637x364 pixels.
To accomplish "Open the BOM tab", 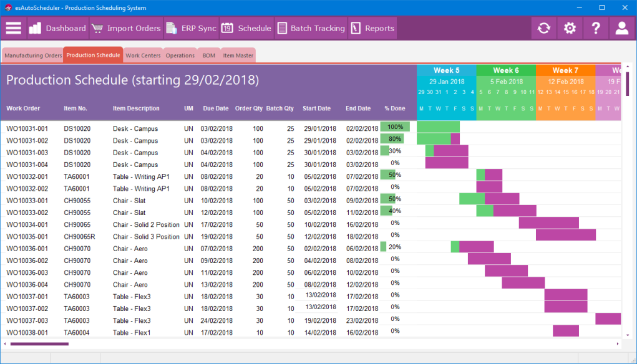I will 209,55.
